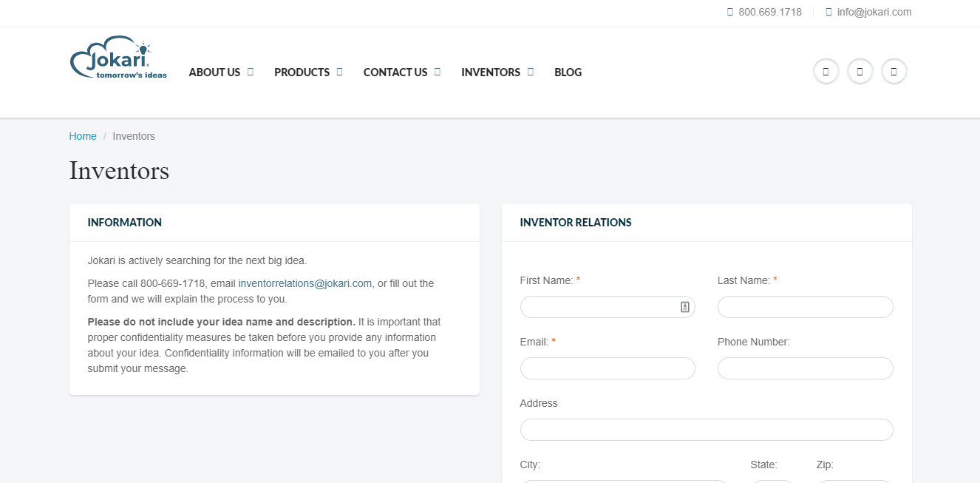Click the Zip field label
The width and height of the screenshot is (980, 483).
coord(825,465)
